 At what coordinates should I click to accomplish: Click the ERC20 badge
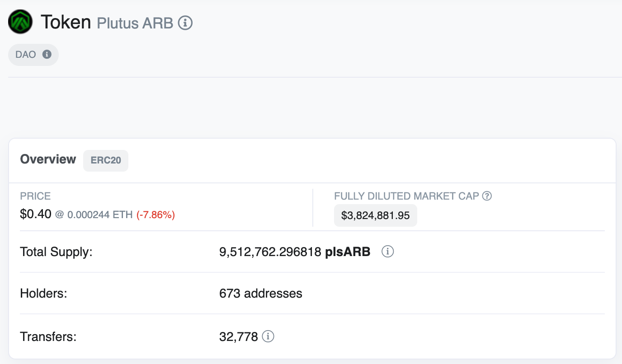click(106, 160)
